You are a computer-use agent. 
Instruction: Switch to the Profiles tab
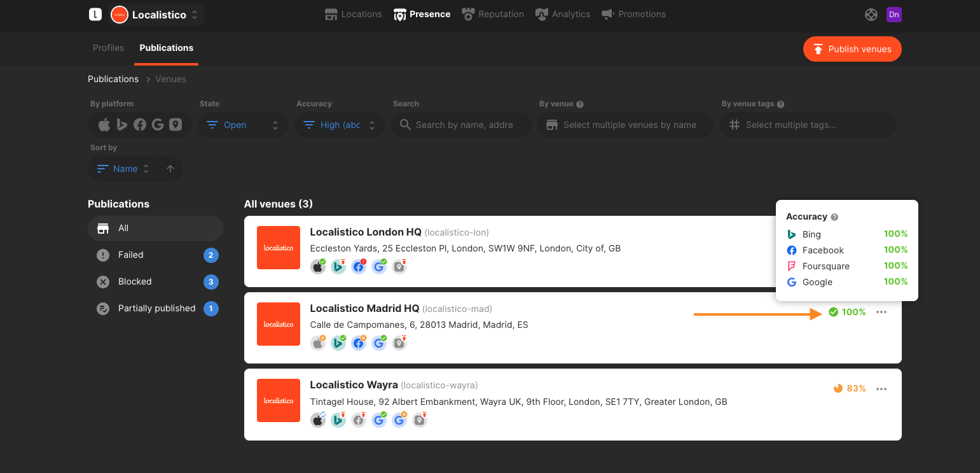(109, 48)
